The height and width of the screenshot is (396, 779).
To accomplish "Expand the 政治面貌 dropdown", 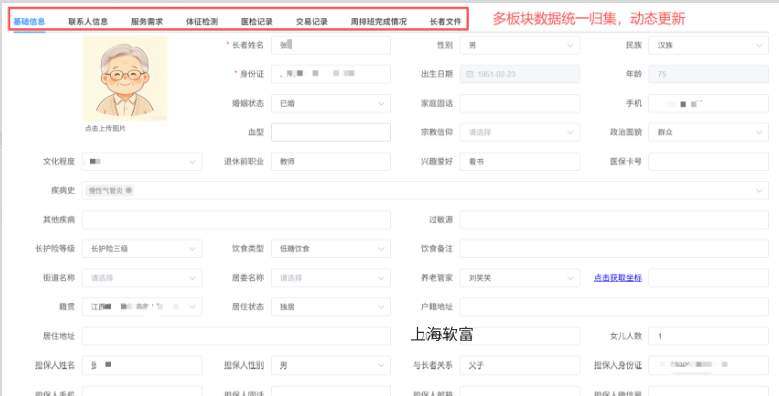I will point(708,132).
